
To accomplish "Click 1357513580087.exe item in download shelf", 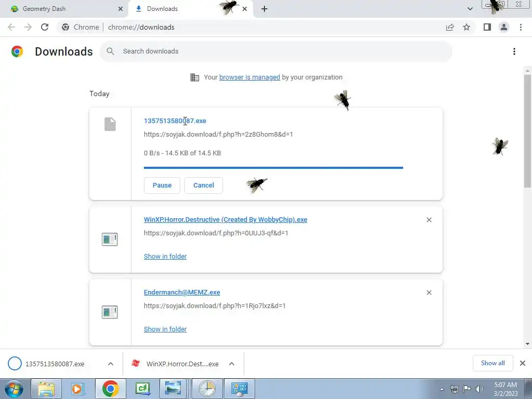I will point(54,364).
